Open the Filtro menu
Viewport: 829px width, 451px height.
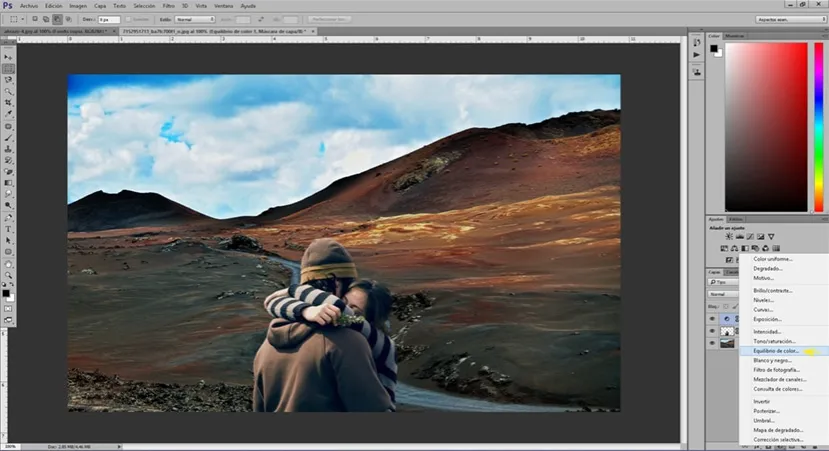167,5
